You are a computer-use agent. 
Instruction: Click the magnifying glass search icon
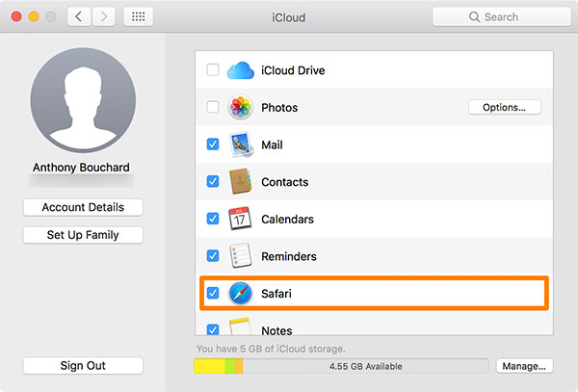474,17
